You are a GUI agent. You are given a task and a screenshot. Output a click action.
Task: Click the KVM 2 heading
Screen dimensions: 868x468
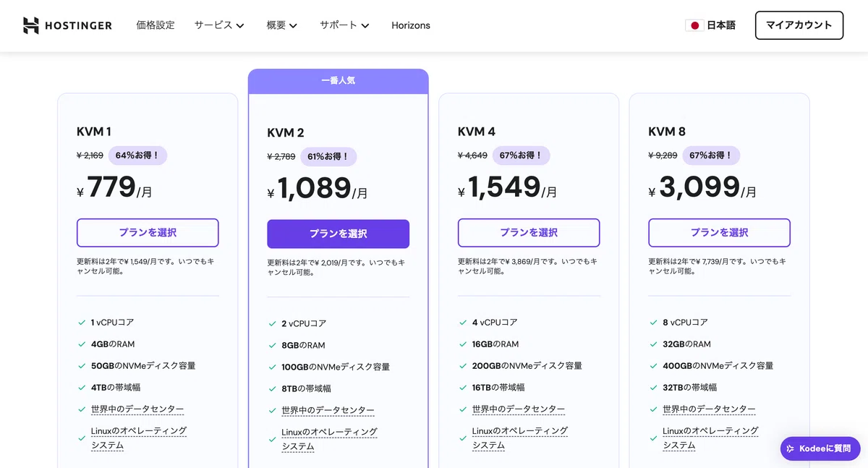coord(286,133)
